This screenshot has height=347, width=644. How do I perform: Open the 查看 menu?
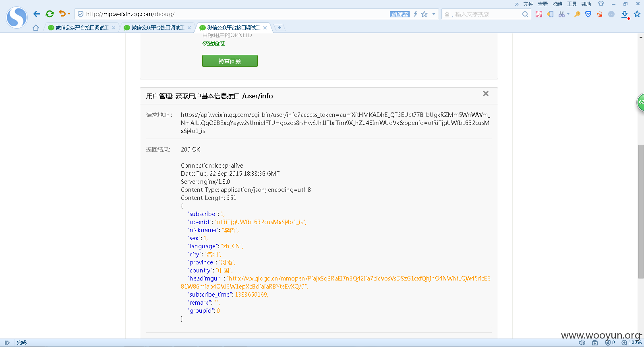[x=543, y=4]
